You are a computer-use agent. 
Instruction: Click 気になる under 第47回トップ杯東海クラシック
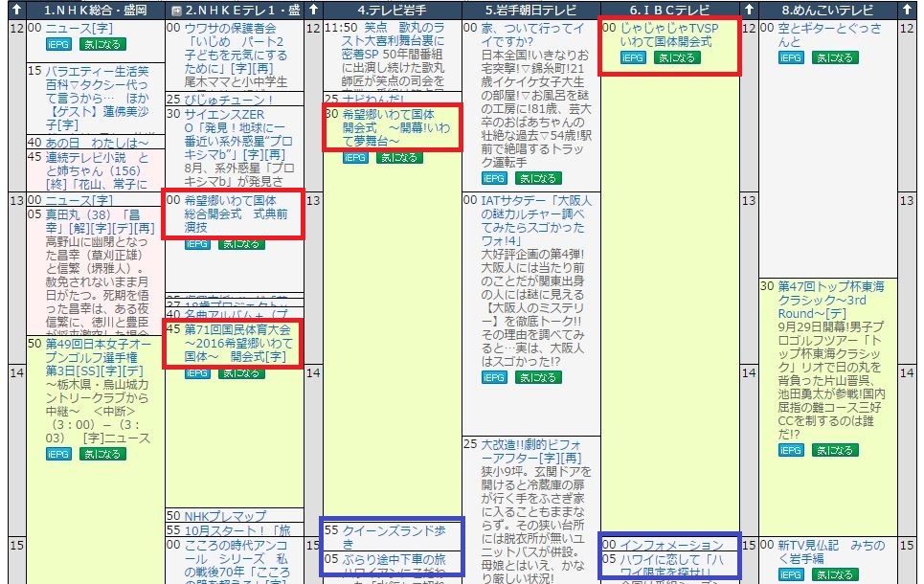[x=835, y=450]
